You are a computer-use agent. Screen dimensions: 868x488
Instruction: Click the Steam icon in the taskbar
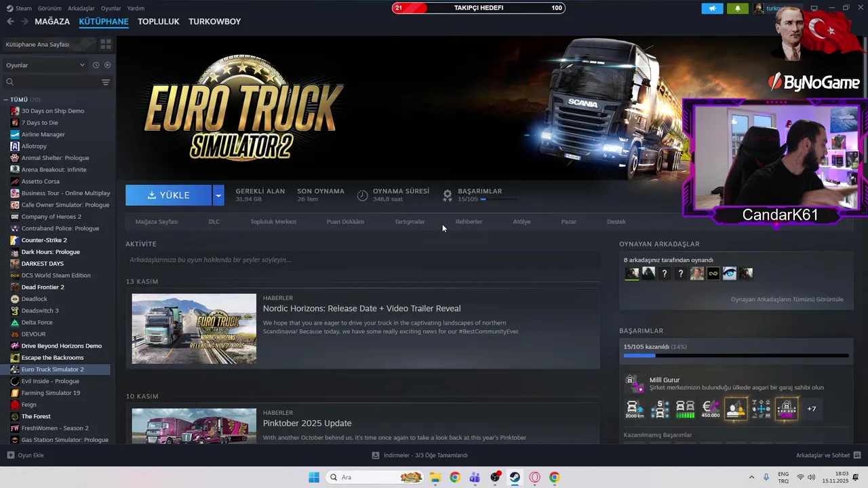click(515, 477)
